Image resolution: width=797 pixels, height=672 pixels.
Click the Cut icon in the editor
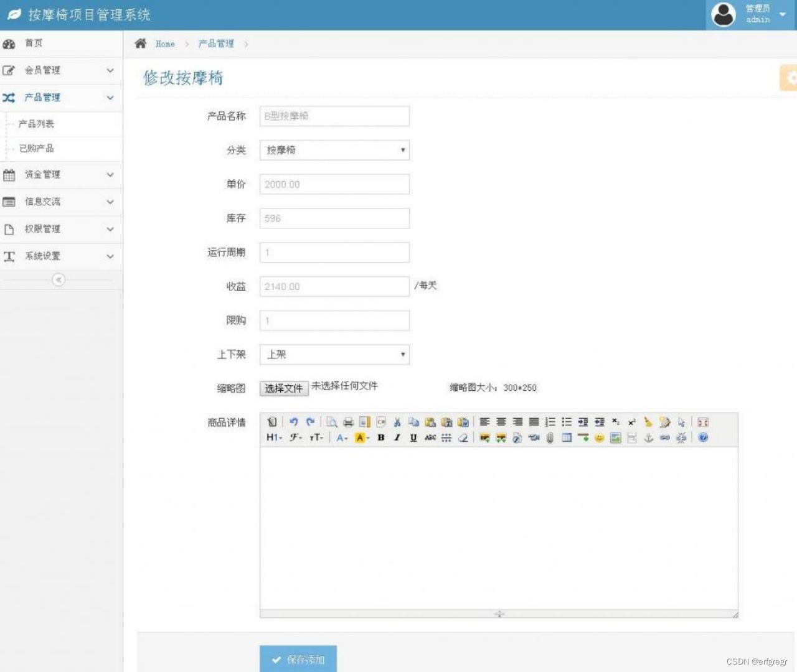(x=397, y=422)
